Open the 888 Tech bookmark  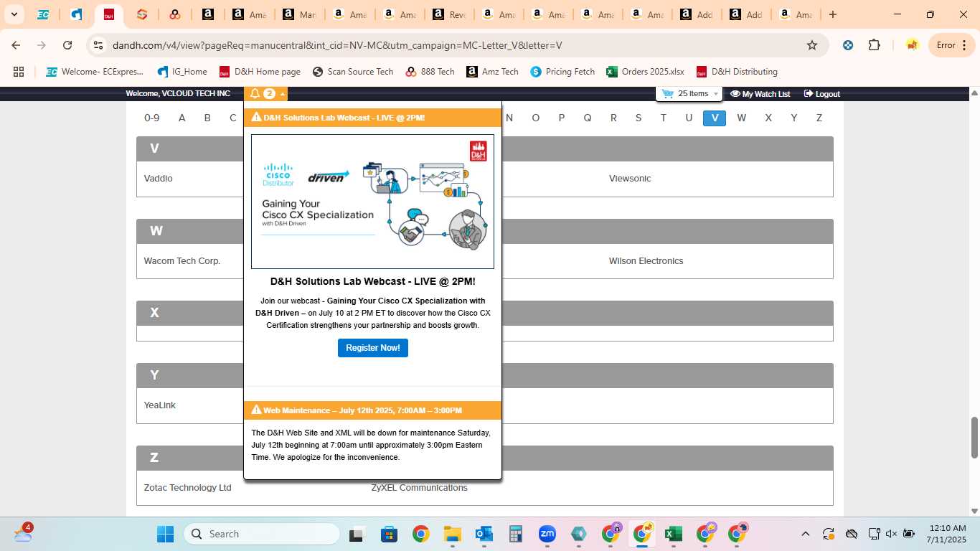pyautogui.click(x=430, y=72)
